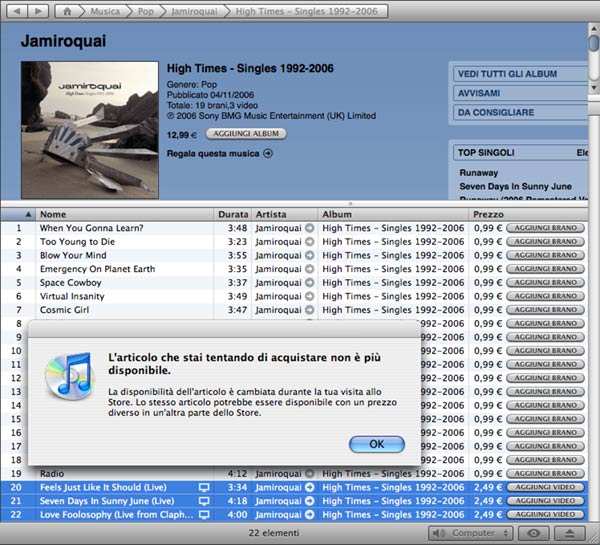
Task: Toggle the eye visibility button in status bar
Action: (533, 533)
